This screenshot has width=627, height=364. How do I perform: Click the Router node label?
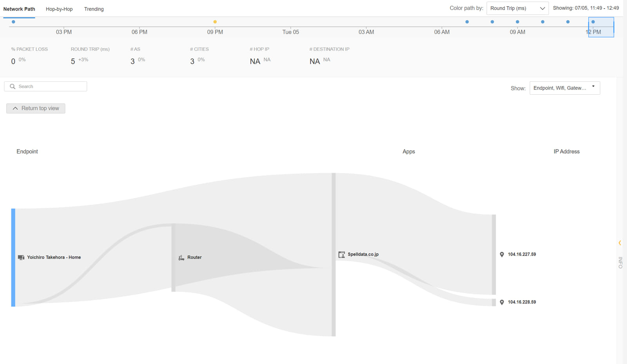click(x=194, y=258)
